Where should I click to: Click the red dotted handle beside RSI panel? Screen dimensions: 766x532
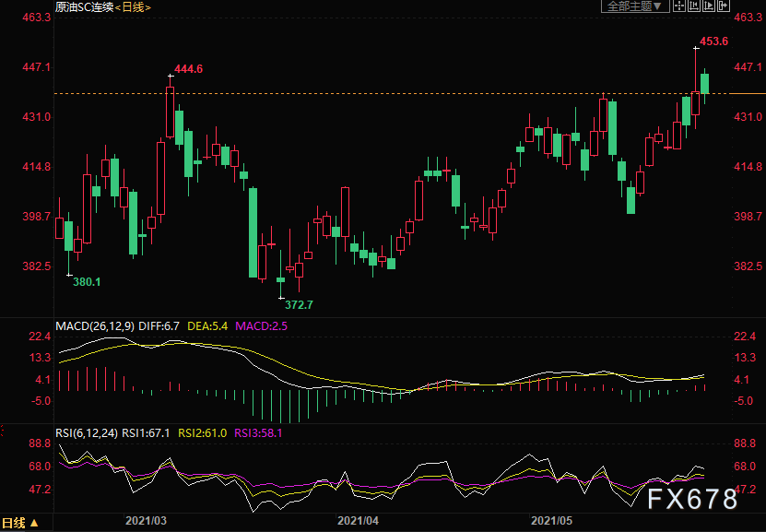[x=2, y=431]
